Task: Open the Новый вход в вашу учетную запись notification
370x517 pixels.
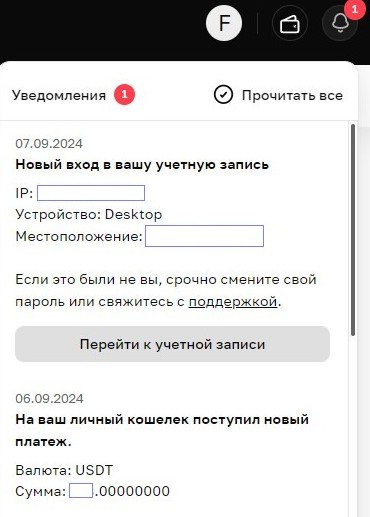Action: (x=142, y=165)
